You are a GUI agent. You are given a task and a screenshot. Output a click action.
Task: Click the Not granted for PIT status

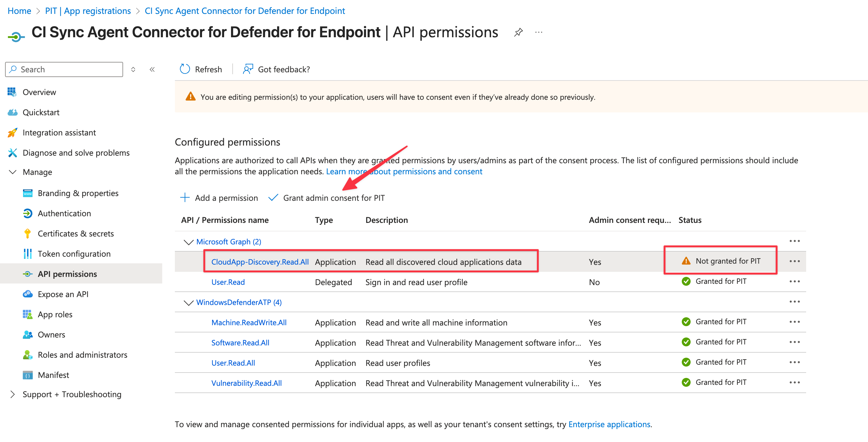click(x=721, y=261)
